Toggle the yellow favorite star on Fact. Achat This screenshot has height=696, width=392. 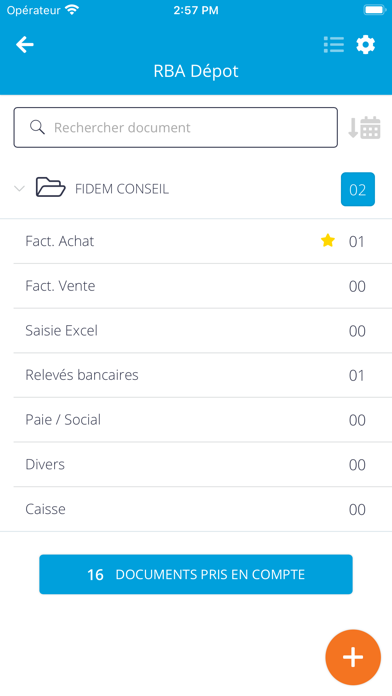328,241
